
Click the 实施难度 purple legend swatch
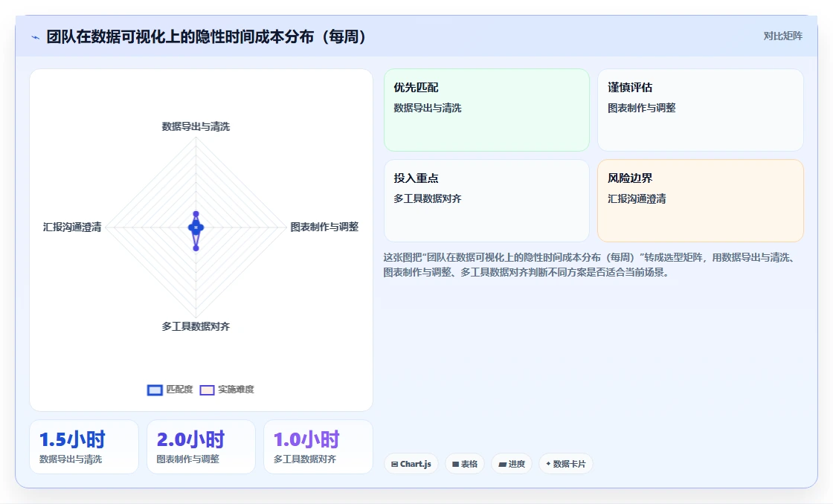coord(207,390)
